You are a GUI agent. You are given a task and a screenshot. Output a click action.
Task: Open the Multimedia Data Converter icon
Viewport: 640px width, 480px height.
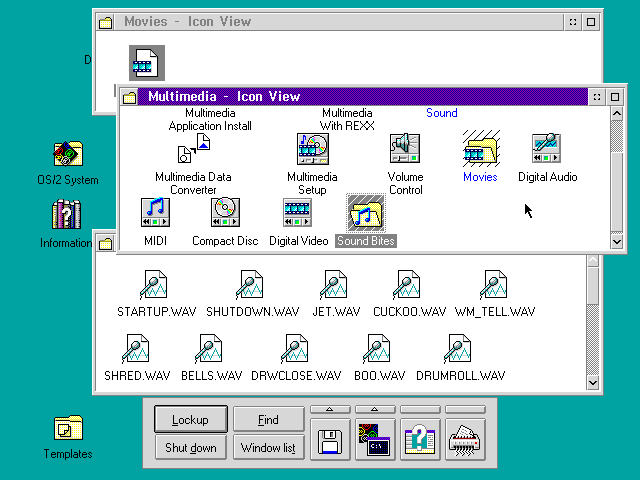194,148
